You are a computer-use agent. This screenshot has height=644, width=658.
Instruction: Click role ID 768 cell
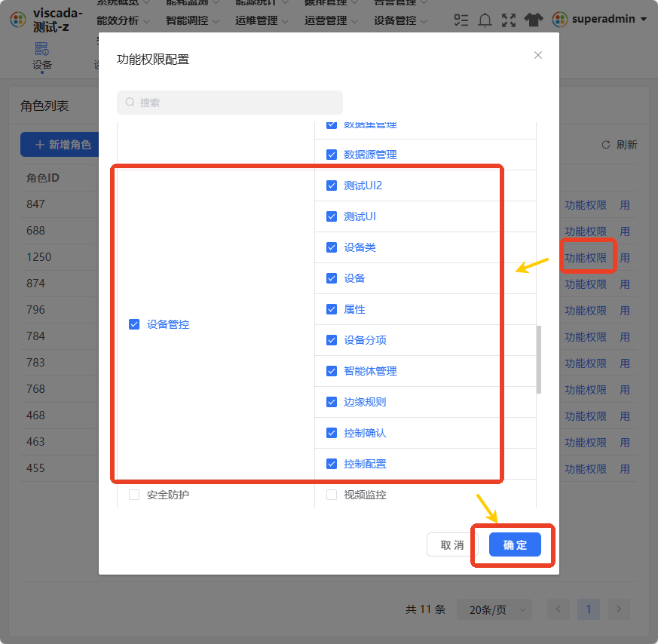point(35,389)
